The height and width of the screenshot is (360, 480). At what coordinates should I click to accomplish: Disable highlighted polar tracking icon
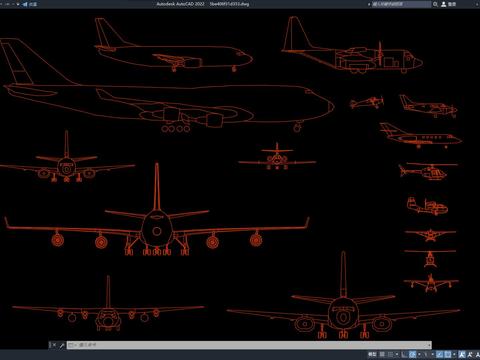coord(412,354)
